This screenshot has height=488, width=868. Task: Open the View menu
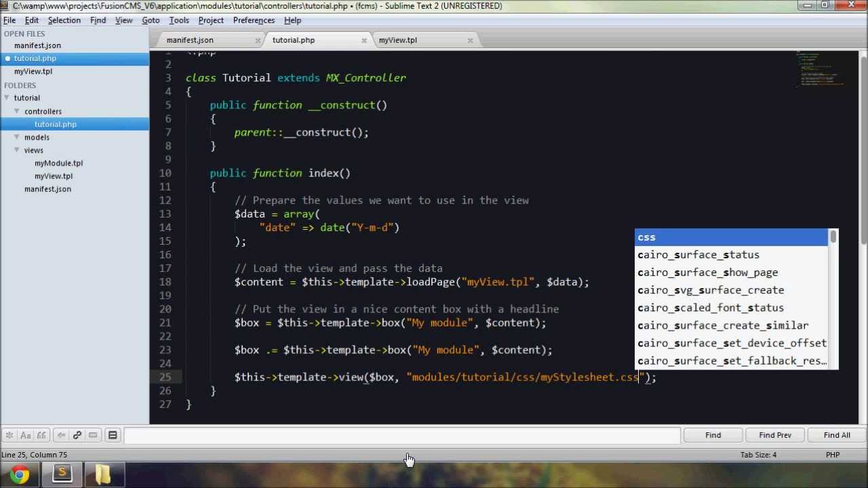[x=124, y=20]
